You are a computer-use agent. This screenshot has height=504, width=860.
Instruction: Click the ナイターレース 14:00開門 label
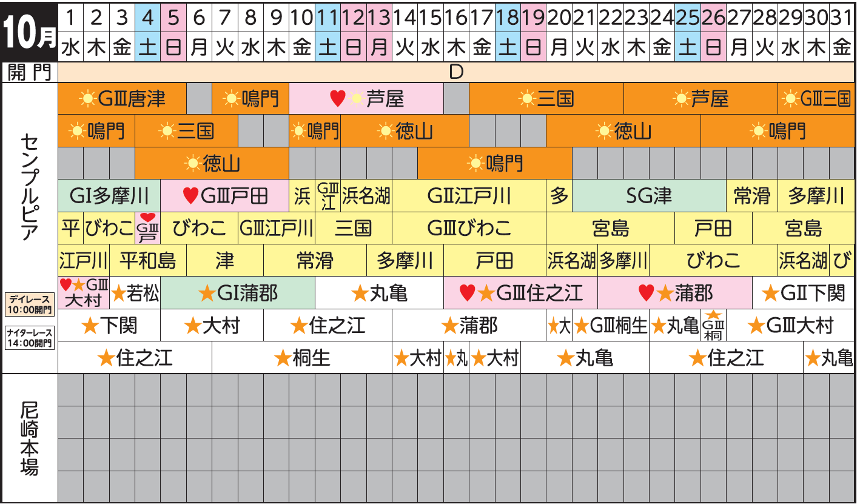[x=29, y=338]
